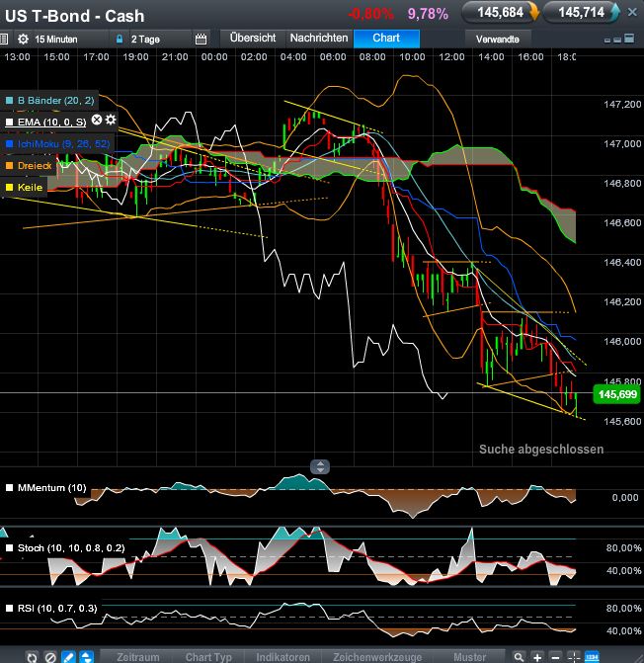
Task: Select the Chart tab
Action: tap(386, 39)
